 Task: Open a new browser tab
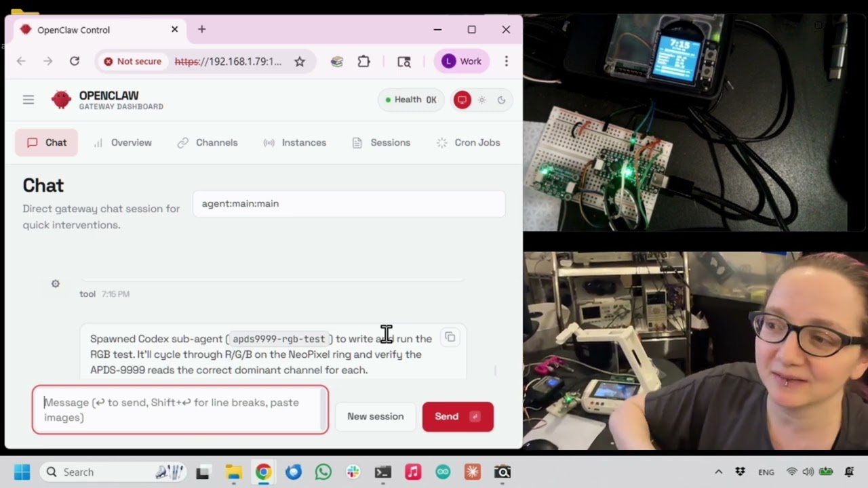202,29
